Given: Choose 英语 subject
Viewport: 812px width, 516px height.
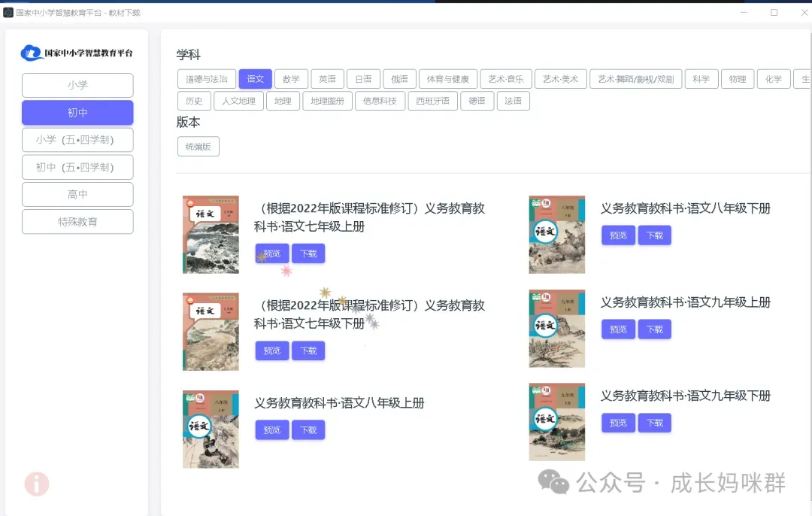Looking at the screenshot, I should tap(327, 79).
